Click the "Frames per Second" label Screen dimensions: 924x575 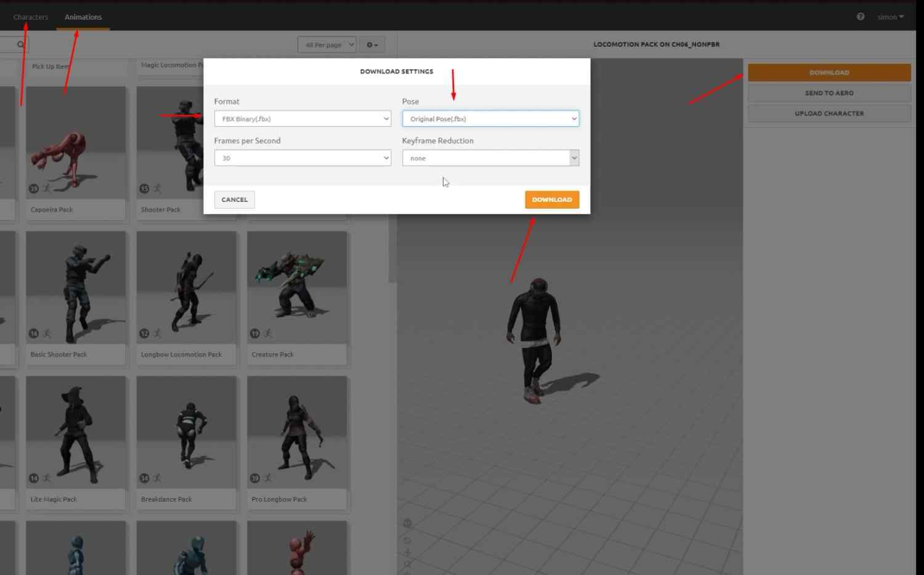pyautogui.click(x=247, y=140)
